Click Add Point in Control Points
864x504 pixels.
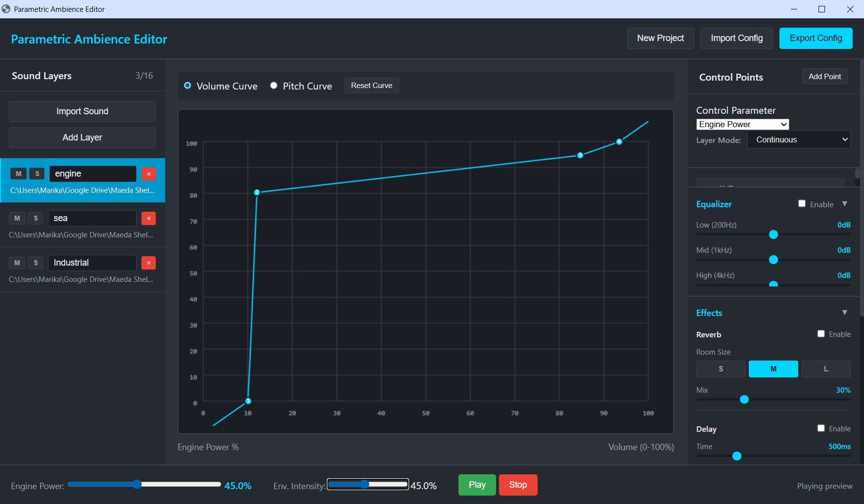[824, 77]
